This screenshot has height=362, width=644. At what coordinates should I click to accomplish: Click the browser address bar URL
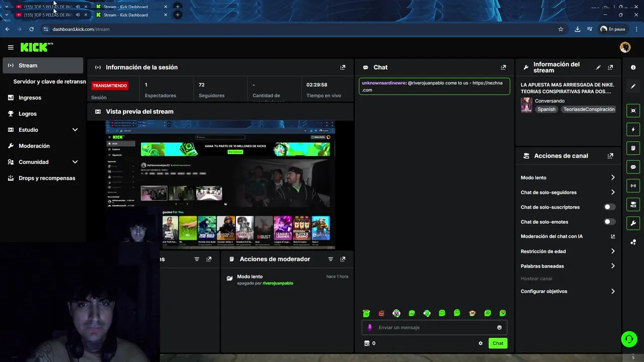(81, 29)
